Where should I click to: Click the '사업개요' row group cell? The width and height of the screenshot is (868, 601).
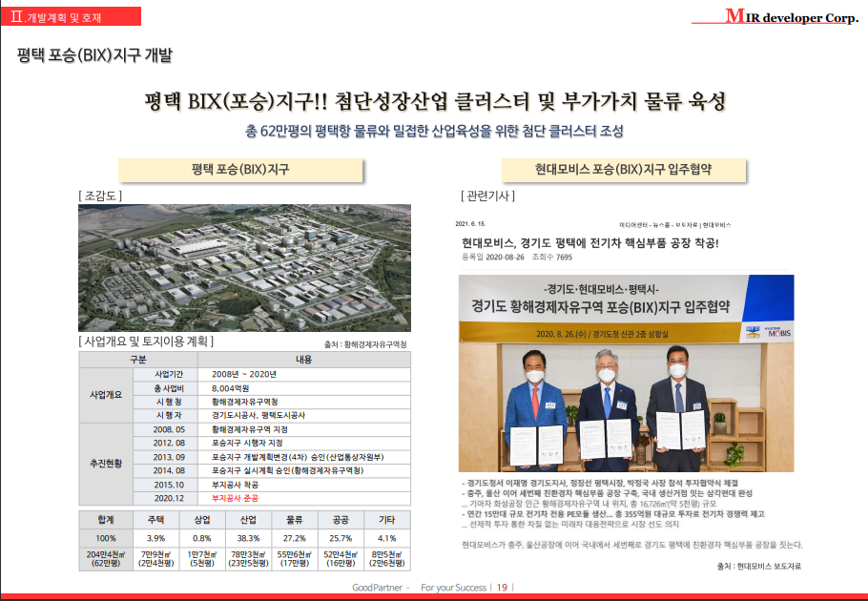106,395
